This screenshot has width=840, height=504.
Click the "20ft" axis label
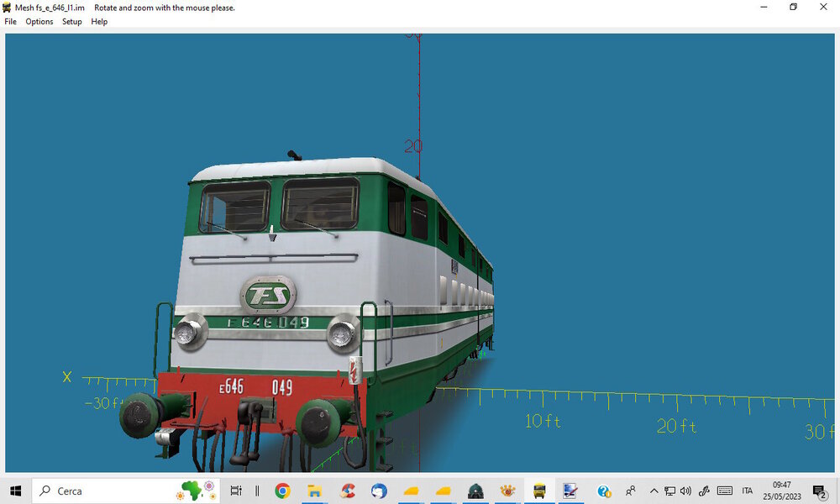click(x=676, y=427)
